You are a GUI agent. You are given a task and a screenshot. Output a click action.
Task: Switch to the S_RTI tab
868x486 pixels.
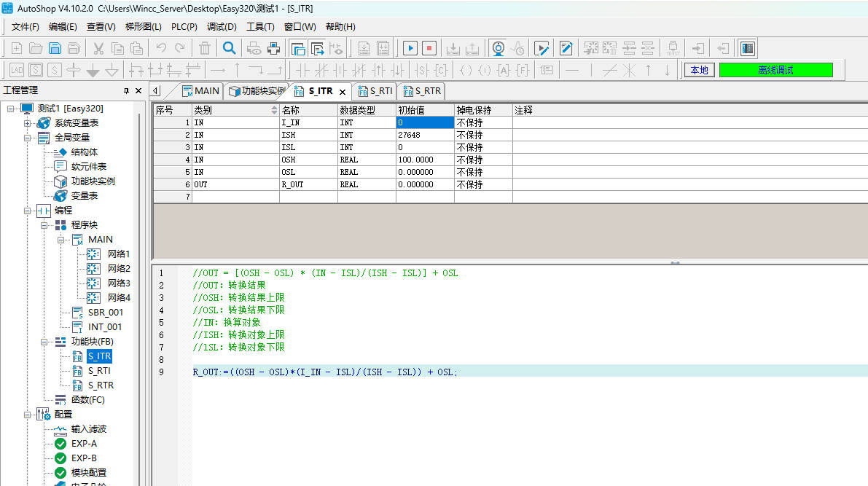pyautogui.click(x=375, y=91)
